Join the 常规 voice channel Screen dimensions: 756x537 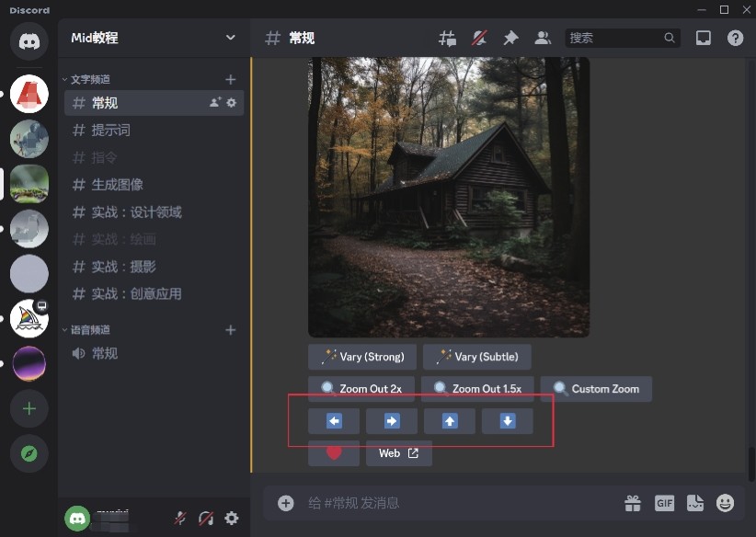154,353
